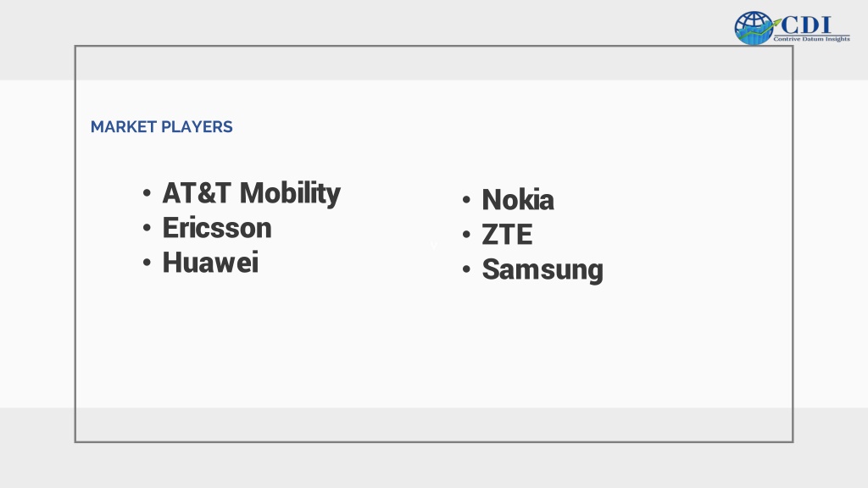
Task: Select the bullet marker next to Huawei
Action: (x=147, y=263)
